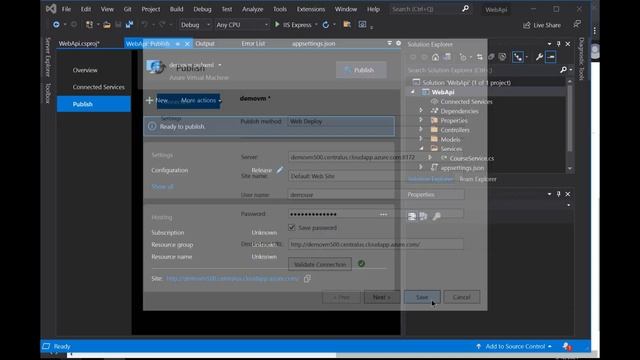Click the Save button in dialog

(422, 297)
